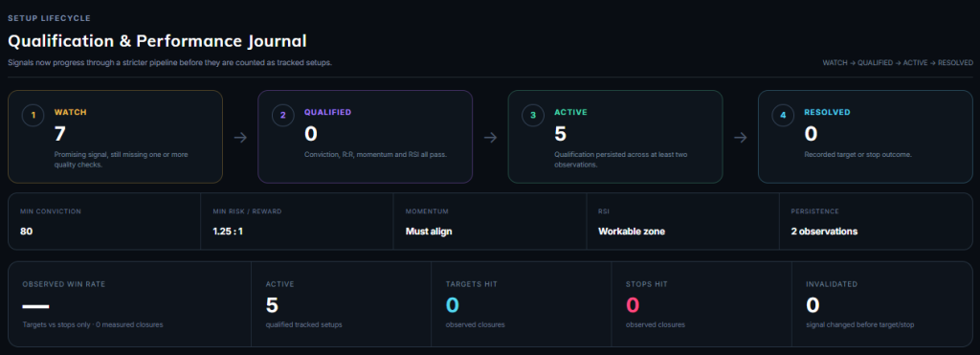Click the Watch count value 7

[x=61, y=134]
